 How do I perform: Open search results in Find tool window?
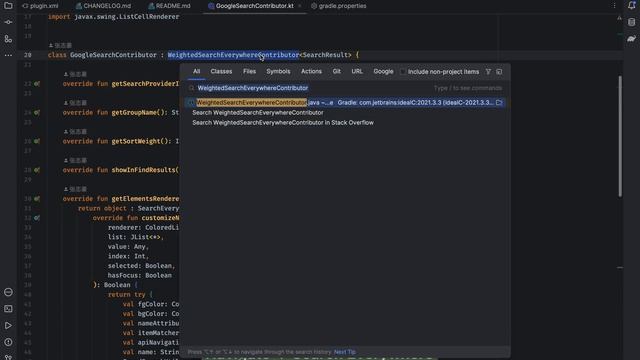point(499,71)
